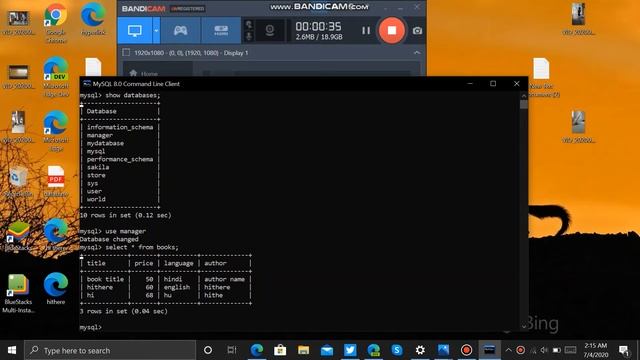Click 'mydatabase' in database list

click(105, 143)
